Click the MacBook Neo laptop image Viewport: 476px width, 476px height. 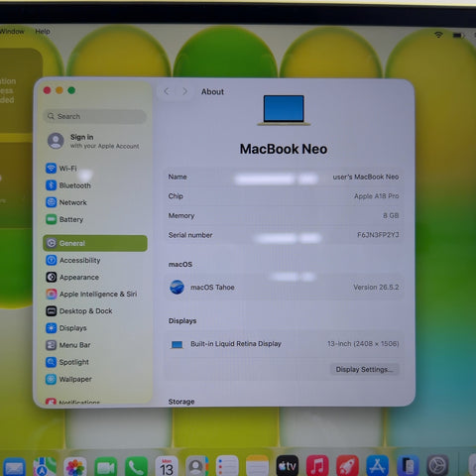(284, 110)
